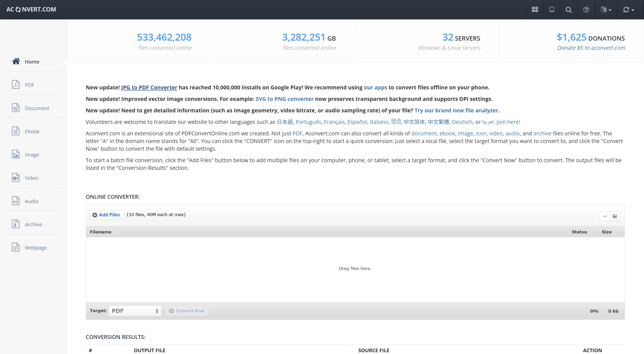Click Add Files button text
Image resolution: width=644 pixels, height=354 pixels.
[109, 215]
